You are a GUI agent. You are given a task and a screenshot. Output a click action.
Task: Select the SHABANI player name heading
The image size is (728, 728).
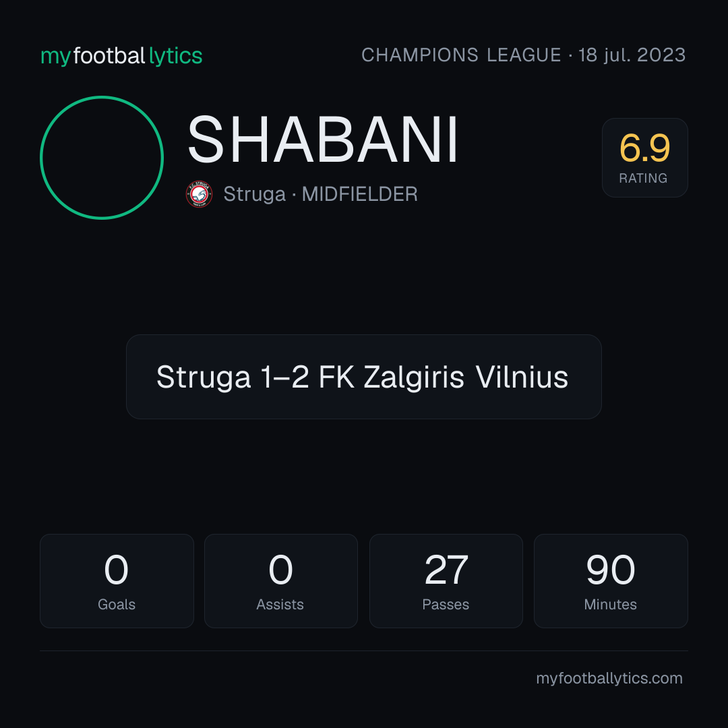323,140
